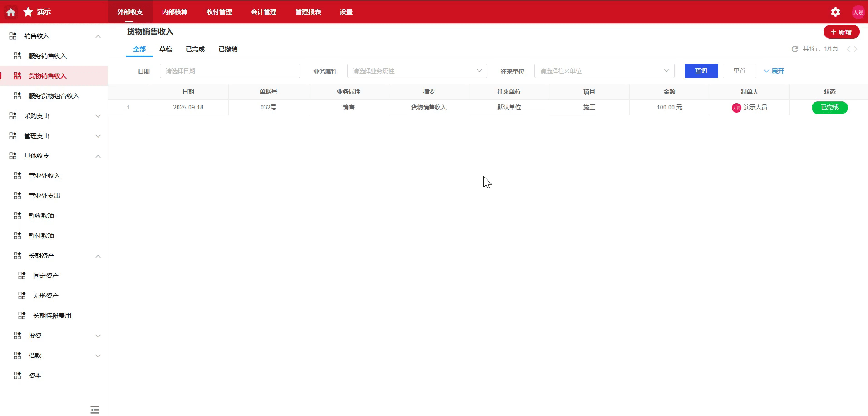Click the 演示人员 avatar in the record row
This screenshot has width=868, height=416.
(x=736, y=108)
